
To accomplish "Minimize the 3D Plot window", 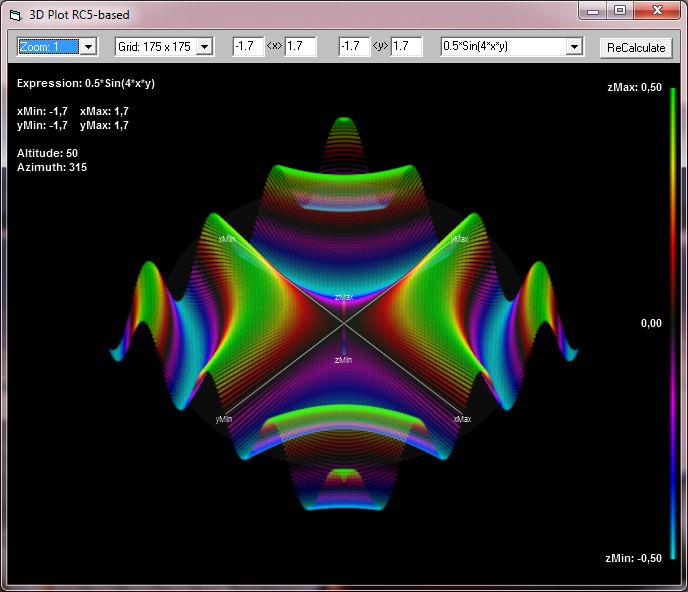I will click(593, 11).
